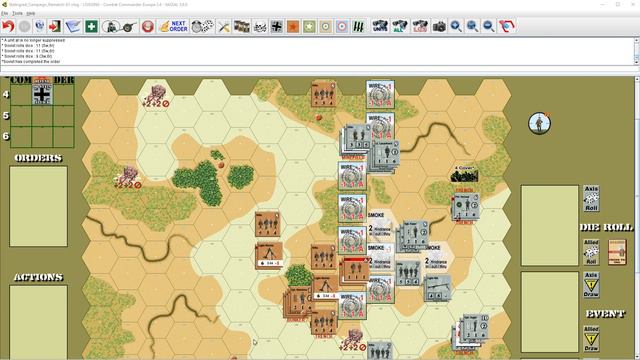Click the crossed tools icon
640x360 pixels.
(x=224, y=27)
